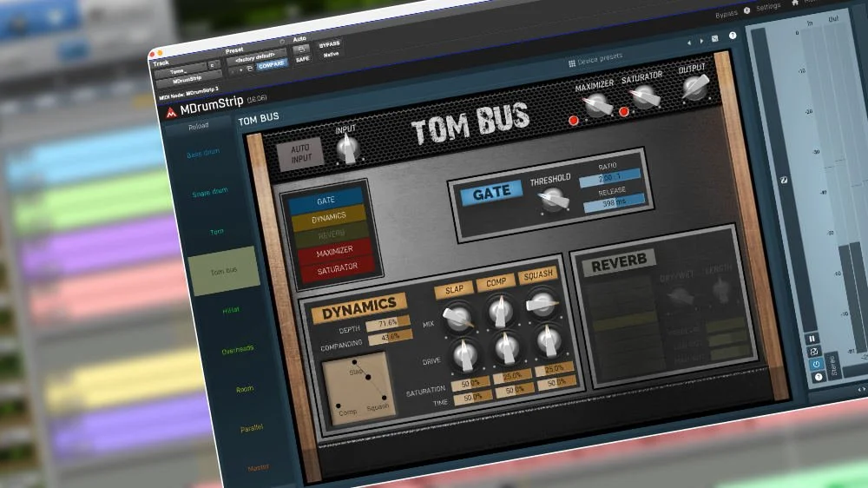Select Tom bus in the sidebar
The image size is (868, 488).
tap(224, 271)
